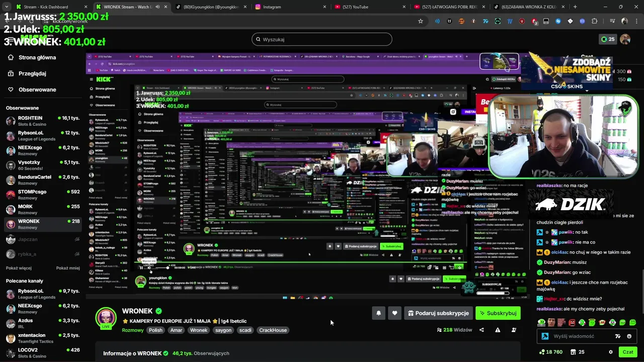Screen dimensions: 644x362
Task: Close the Instagram tab
Action: pyautogui.click(x=325, y=7)
